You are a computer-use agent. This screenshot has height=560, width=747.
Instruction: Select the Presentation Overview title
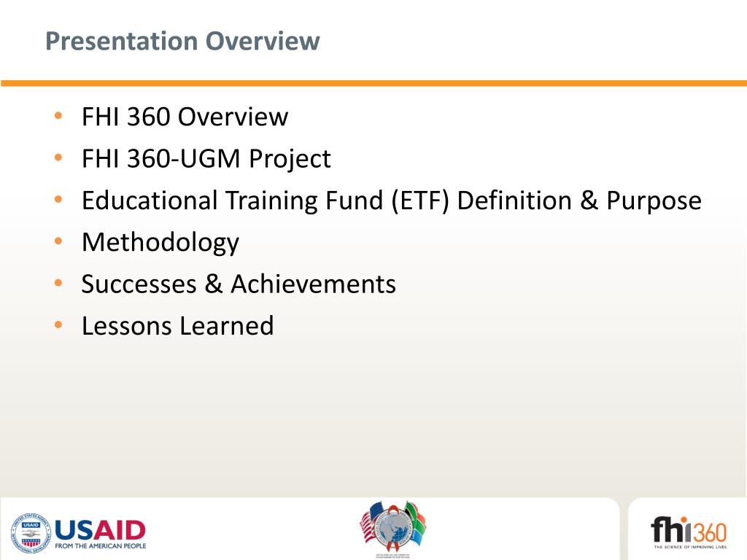[182, 41]
